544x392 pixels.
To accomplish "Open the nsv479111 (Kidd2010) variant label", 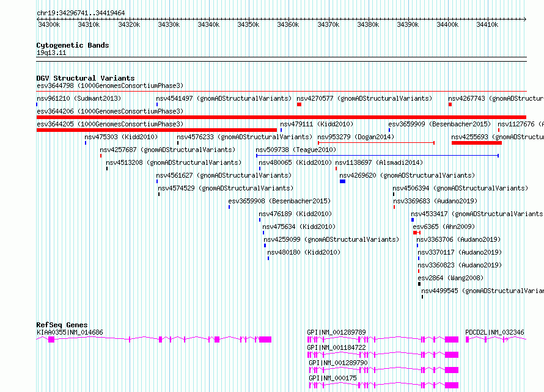I will [x=317, y=124].
